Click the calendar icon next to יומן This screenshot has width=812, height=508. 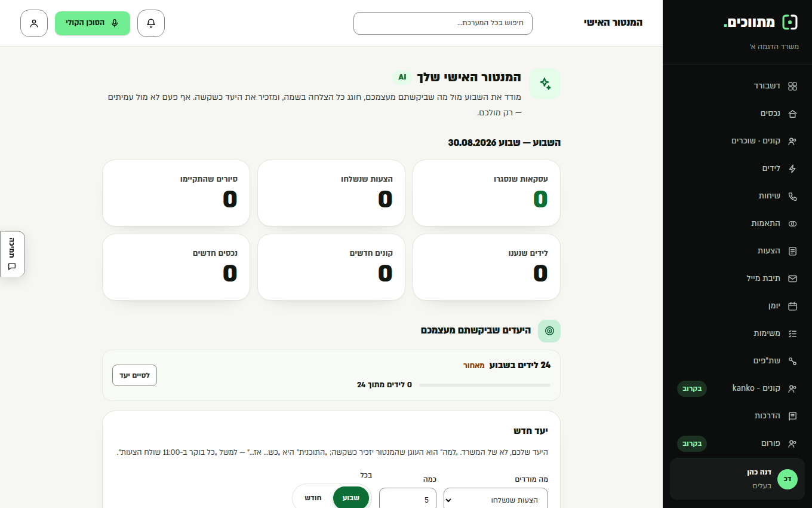(792, 306)
